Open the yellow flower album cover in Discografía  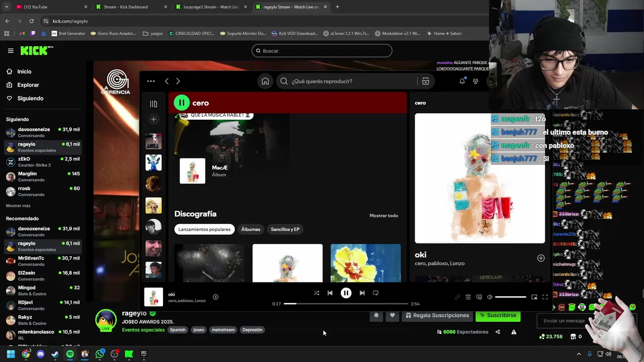(366, 263)
